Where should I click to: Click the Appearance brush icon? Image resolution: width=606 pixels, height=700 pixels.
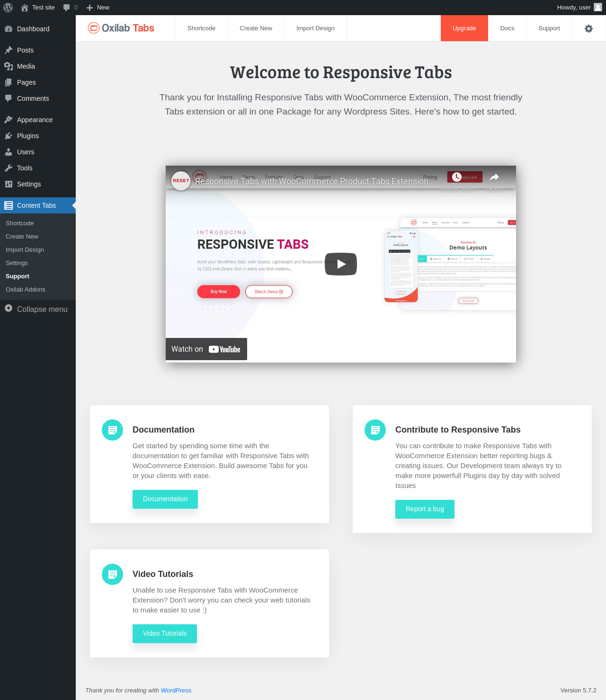point(9,120)
